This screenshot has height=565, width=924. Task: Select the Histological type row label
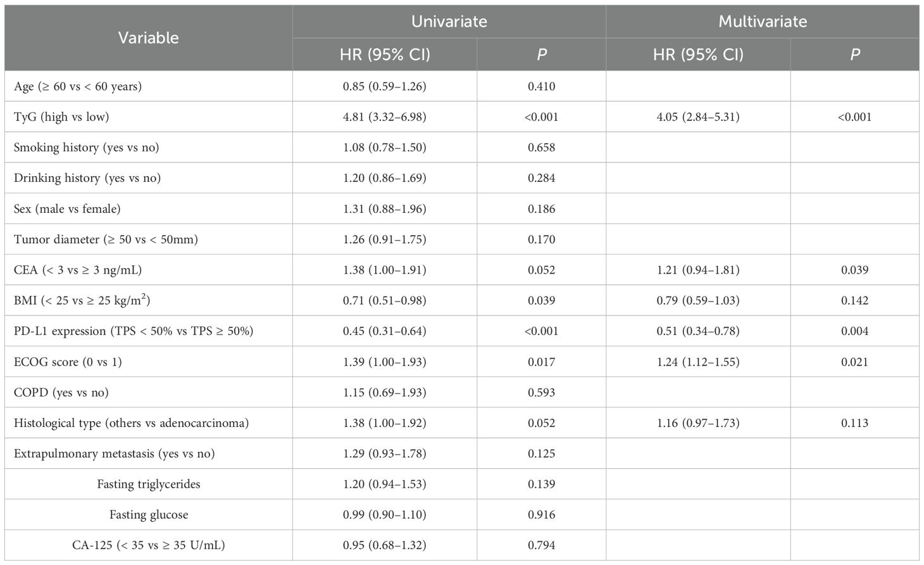pos(131,423)
